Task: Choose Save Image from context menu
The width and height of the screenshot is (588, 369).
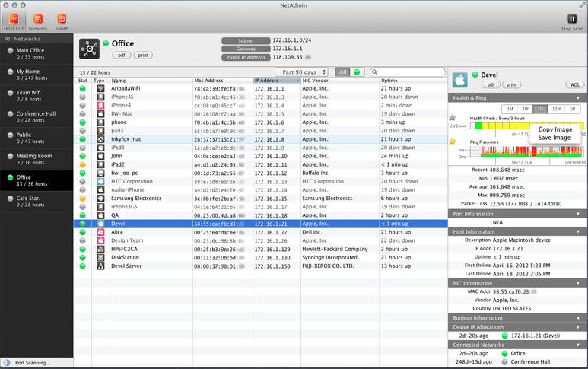Action: pyautogui.click(x=555, y=138)
